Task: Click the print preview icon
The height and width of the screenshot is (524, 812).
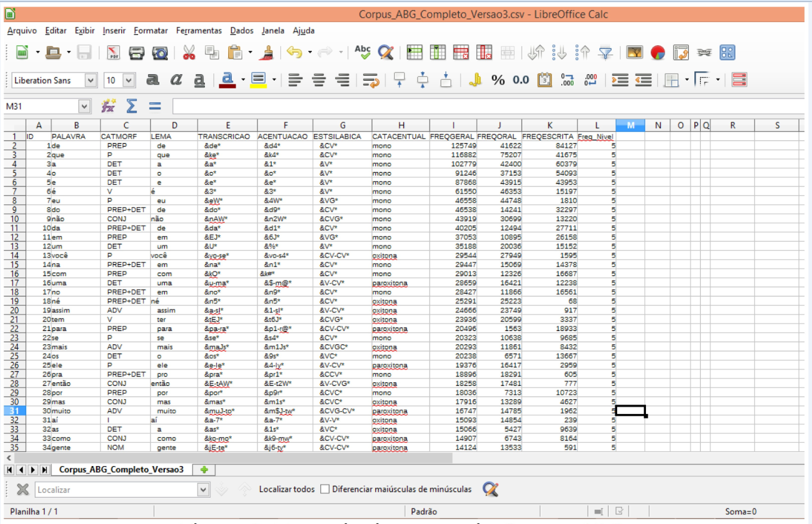Action: [160, 53]
